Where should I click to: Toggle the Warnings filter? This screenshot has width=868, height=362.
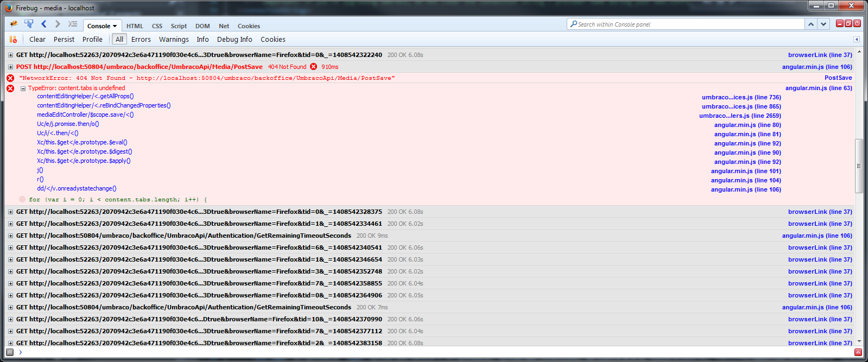coord(174,39)
